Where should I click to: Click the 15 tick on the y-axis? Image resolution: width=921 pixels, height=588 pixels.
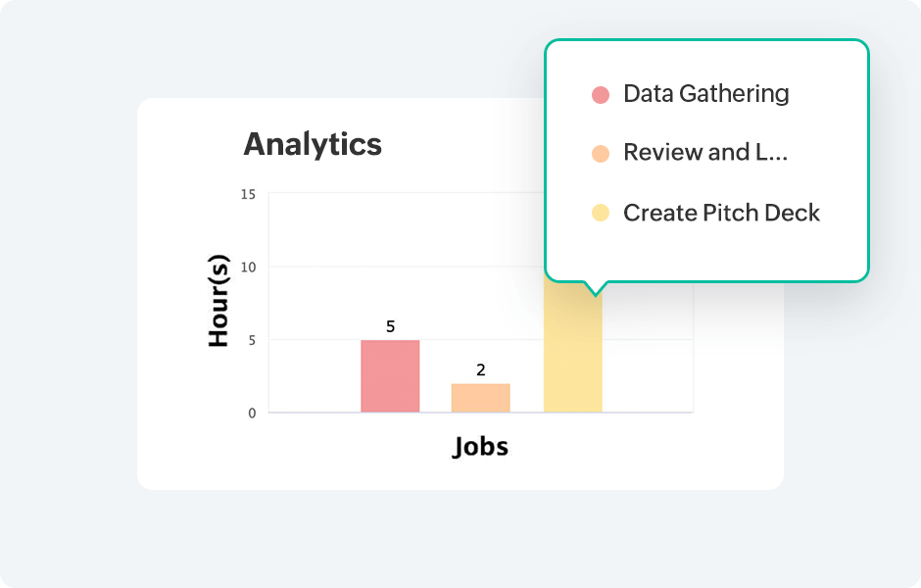tap(248, 194)
